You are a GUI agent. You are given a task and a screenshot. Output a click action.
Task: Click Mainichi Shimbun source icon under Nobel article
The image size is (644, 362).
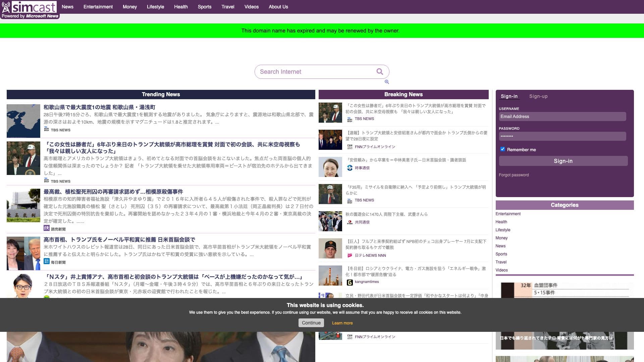[46, 261]
